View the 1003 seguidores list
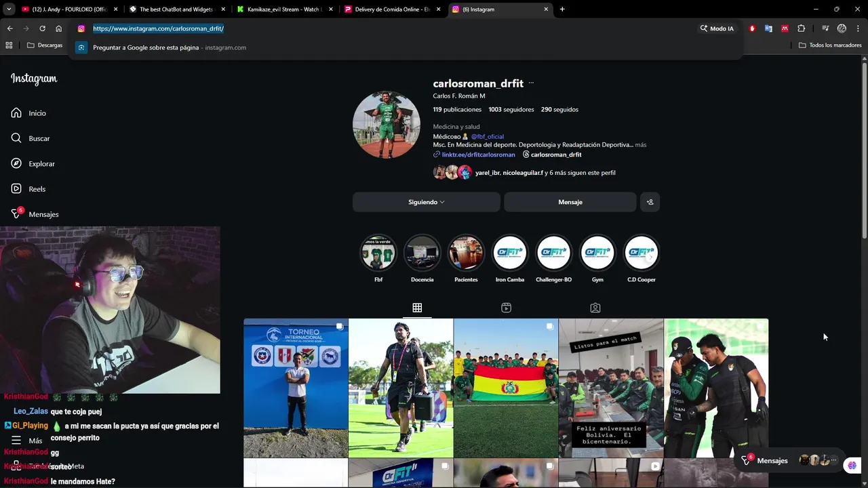 (511, 109)
